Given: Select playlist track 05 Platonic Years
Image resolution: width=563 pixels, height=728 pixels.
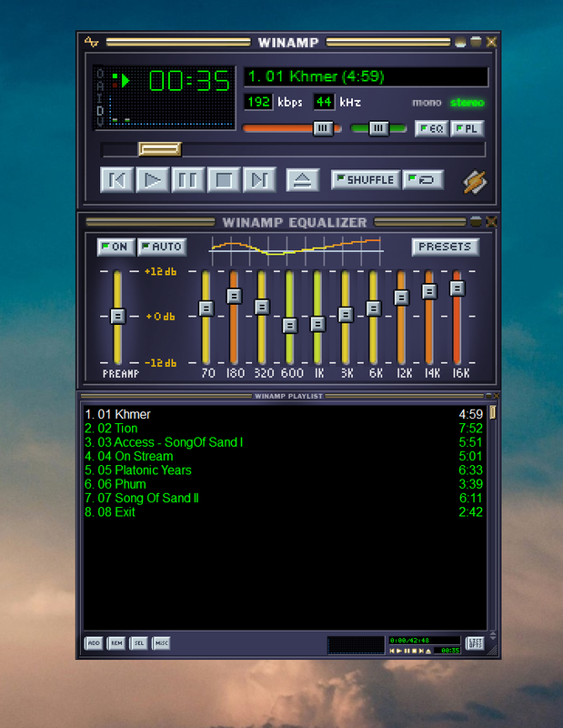Looking at the screenshot, I should (284, 470).
